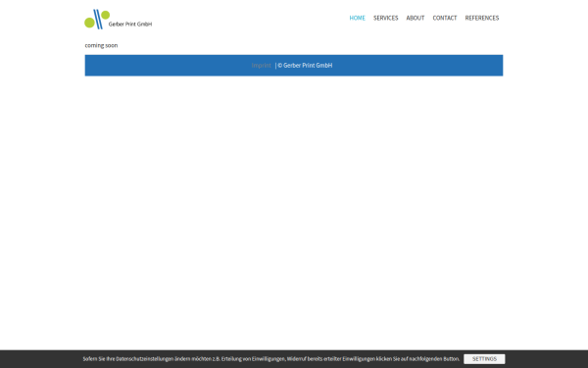Follow the Imprint link in the footer
Screen dimensions: 588x368
tap(261, 66)
